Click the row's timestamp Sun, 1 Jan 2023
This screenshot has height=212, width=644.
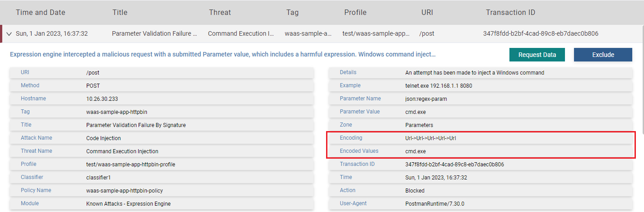coord(51,34)
